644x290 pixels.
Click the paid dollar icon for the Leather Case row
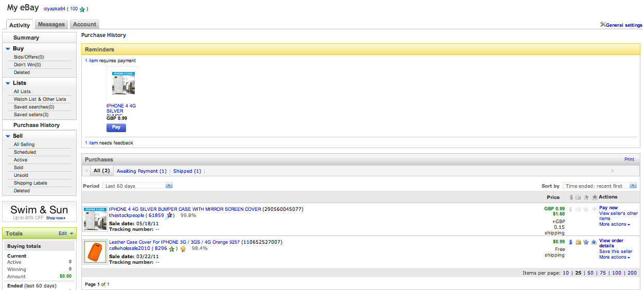point(571,242)
